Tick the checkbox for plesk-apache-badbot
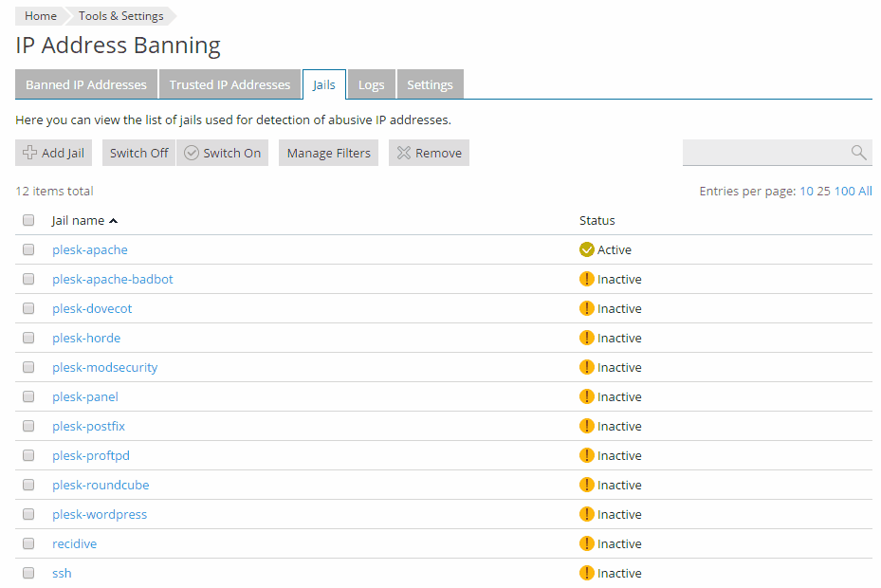 coord(28,280)
